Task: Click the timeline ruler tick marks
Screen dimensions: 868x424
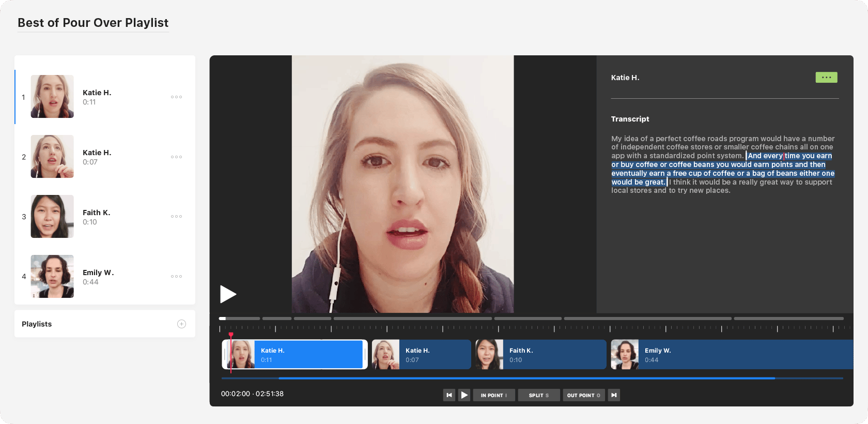Action: coord(535,328)
